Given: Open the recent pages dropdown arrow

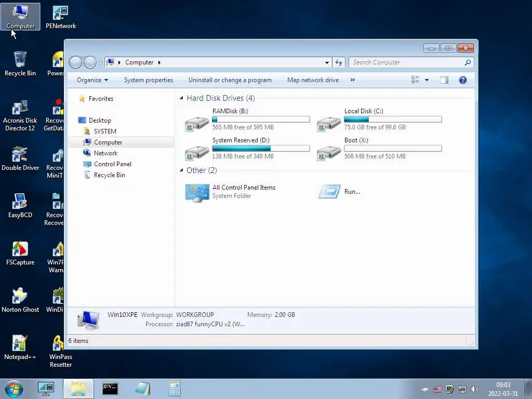Looking at the screenshot, I should click(x=100, y=62).
